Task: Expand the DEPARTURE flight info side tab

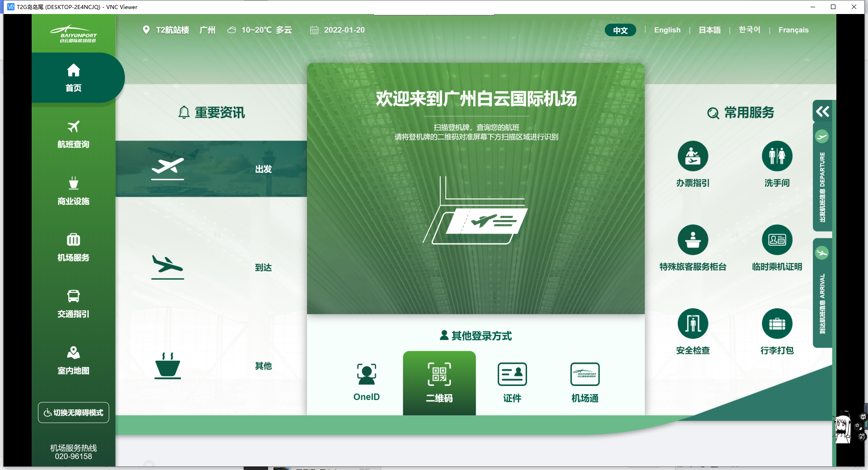Action: click(x=822, y=181)
